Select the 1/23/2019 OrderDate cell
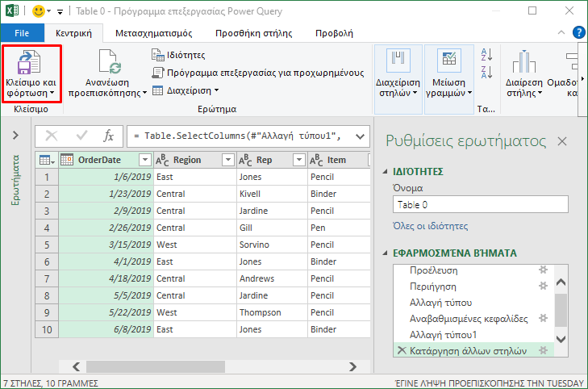The height and width of the screenshot is (389, 588). (106, 194)
